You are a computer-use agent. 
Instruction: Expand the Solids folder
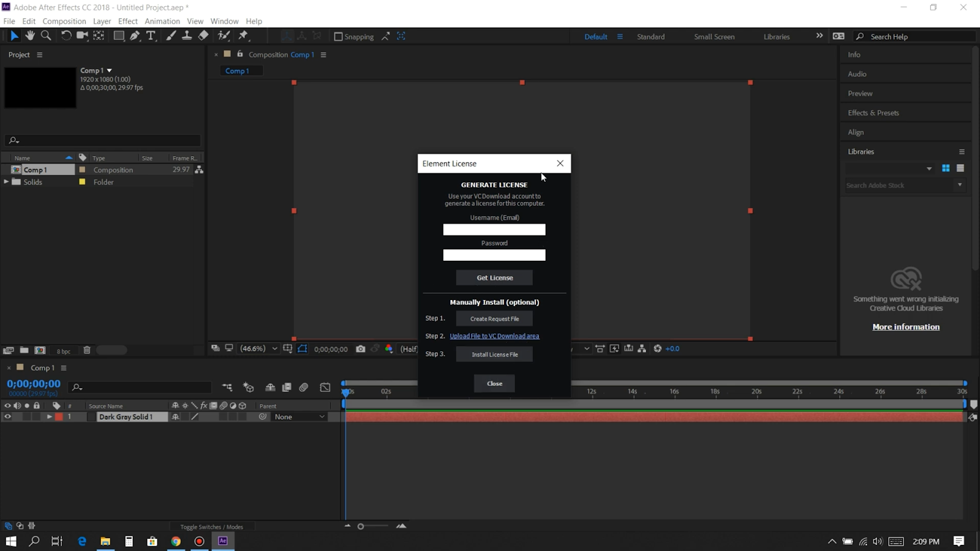[x=6, y=182]
